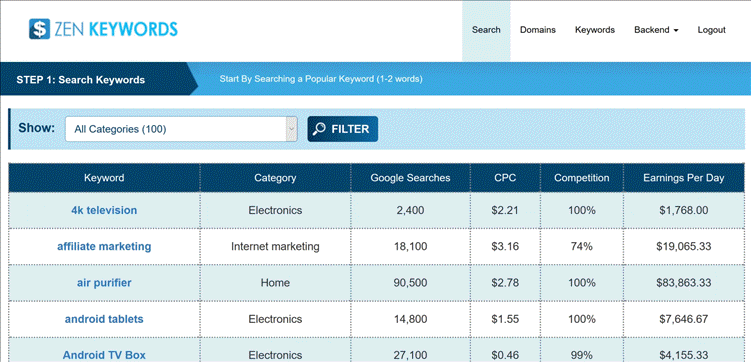Click the Zen Keywords dollar logo icon

[39, 29]
